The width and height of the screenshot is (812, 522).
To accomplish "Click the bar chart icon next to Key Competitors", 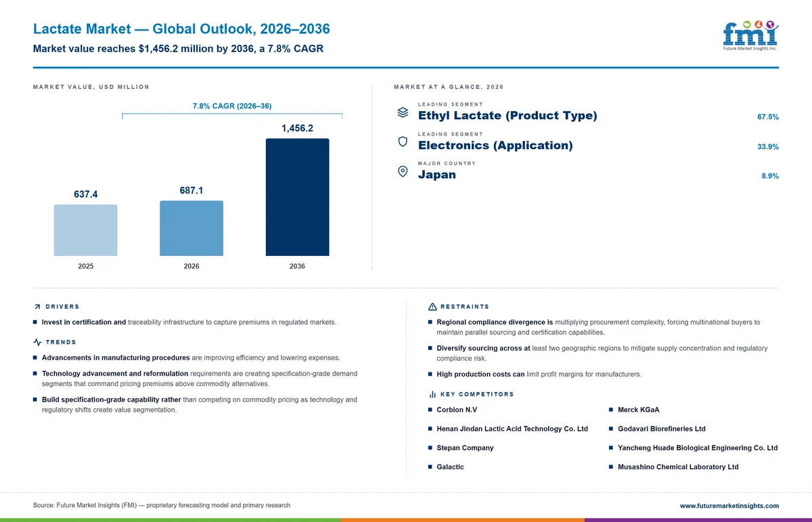I will click(432, 394).
